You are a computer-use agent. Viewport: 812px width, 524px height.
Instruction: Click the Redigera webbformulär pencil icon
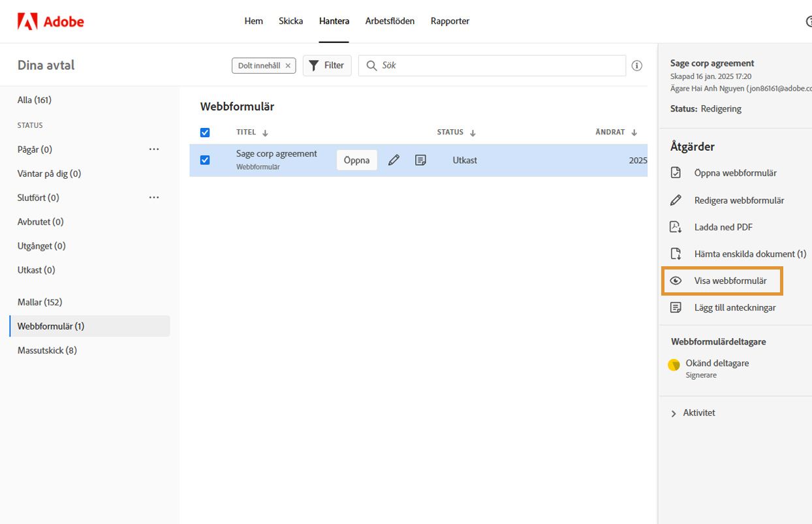click(676, 200)
